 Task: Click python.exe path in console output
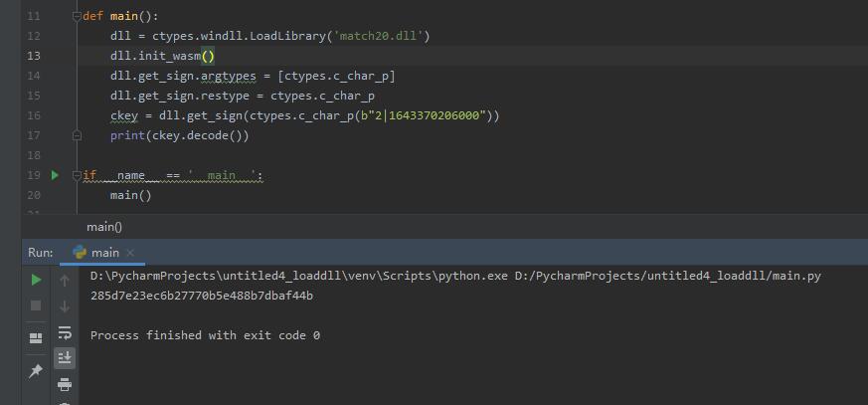point(299,276)
